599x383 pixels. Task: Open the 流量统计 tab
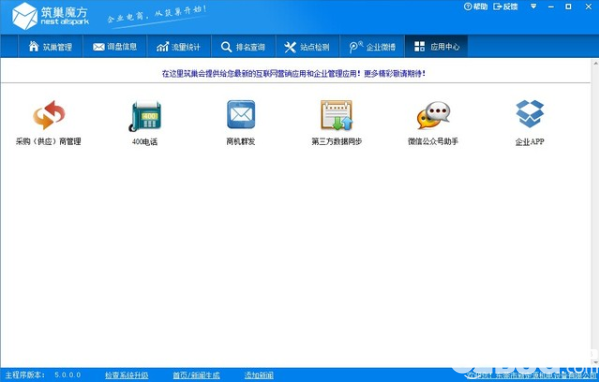[x=179, y=47]
